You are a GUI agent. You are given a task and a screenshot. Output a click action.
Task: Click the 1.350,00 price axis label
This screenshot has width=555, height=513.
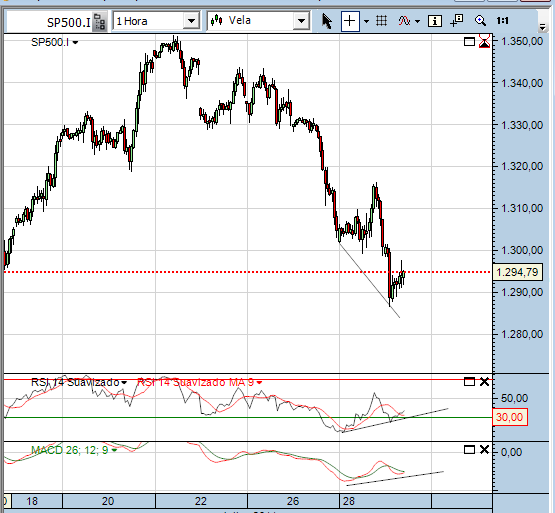pos(522,41)
